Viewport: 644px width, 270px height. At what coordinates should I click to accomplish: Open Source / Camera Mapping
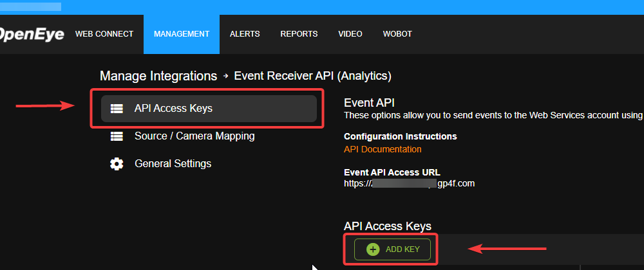coord(194,136)
